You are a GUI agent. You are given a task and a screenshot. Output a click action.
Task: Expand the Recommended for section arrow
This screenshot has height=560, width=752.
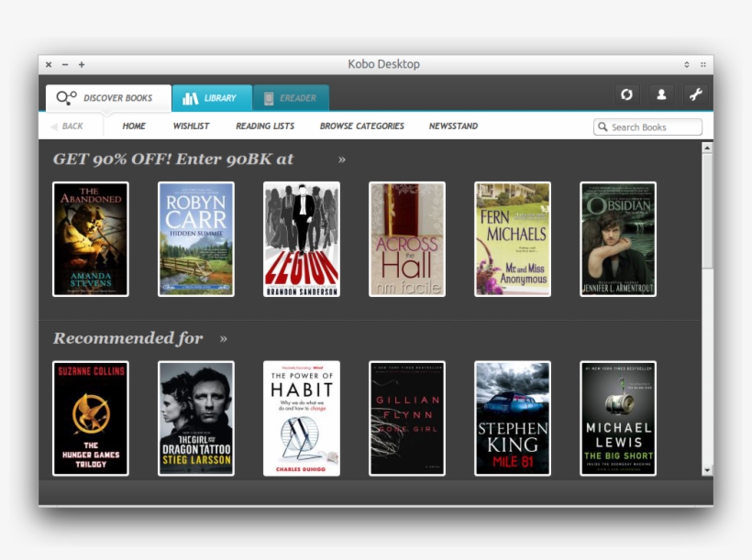[224, 339]
